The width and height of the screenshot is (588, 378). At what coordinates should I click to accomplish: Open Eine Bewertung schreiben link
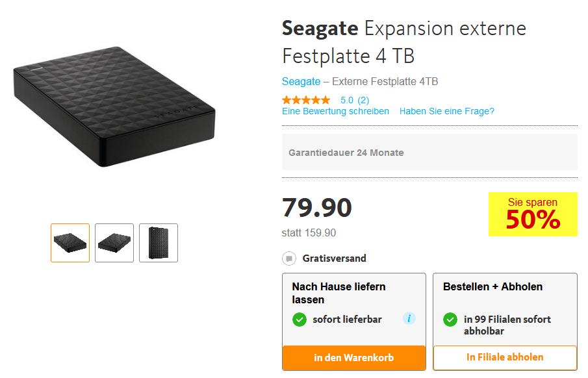(x=336, y=111)
